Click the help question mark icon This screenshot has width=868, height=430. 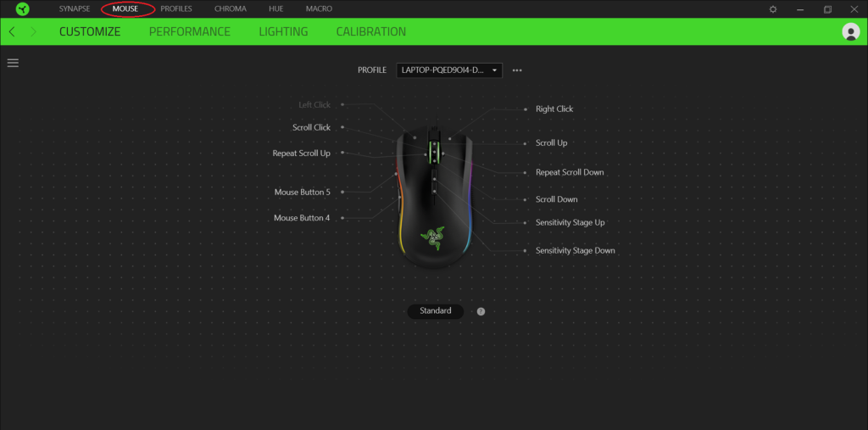click(481, 311)
